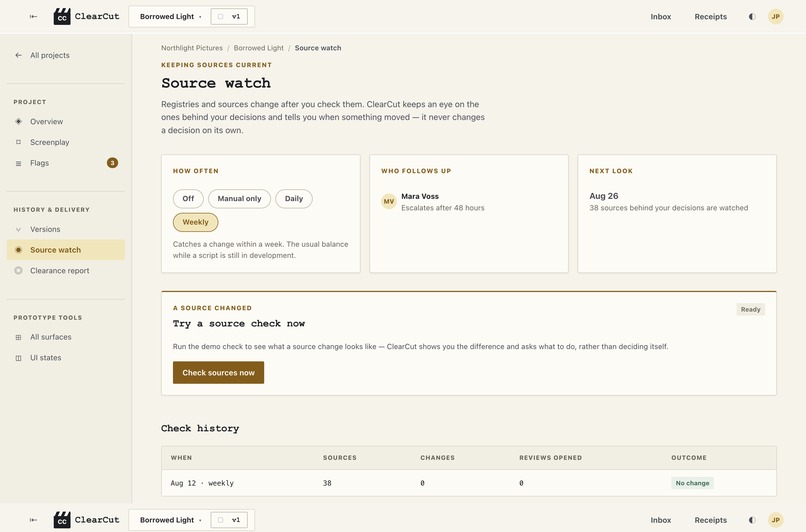Click the ClearCut clapperboard logo in top header

pos(62,16)
